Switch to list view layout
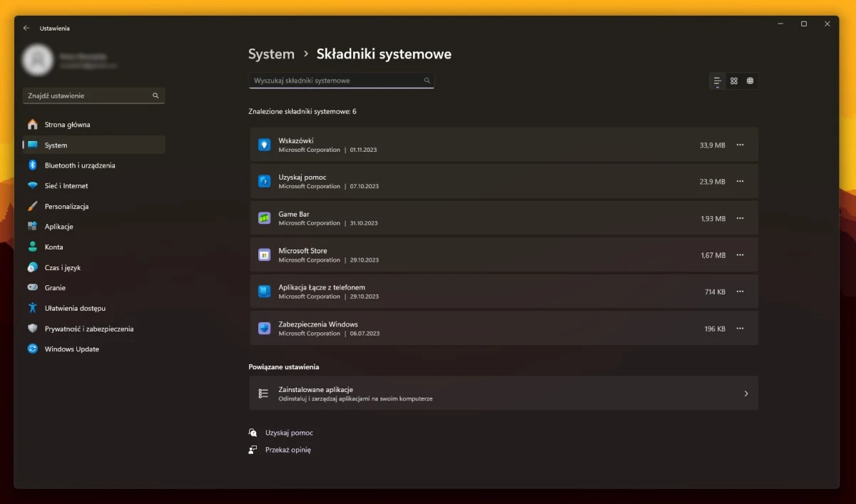The height and width of the screenshot is (504, 856). [717, 81]
